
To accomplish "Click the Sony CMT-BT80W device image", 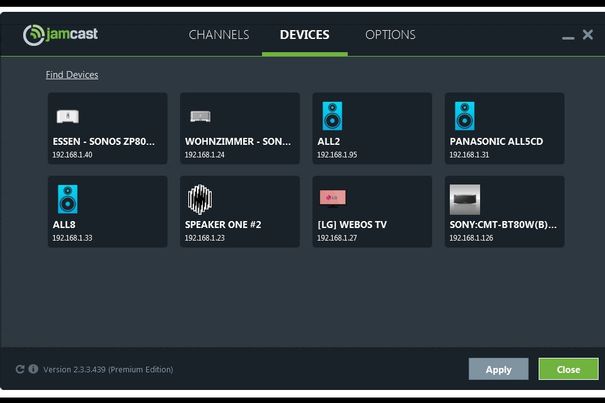I will [x=465, y=199].
